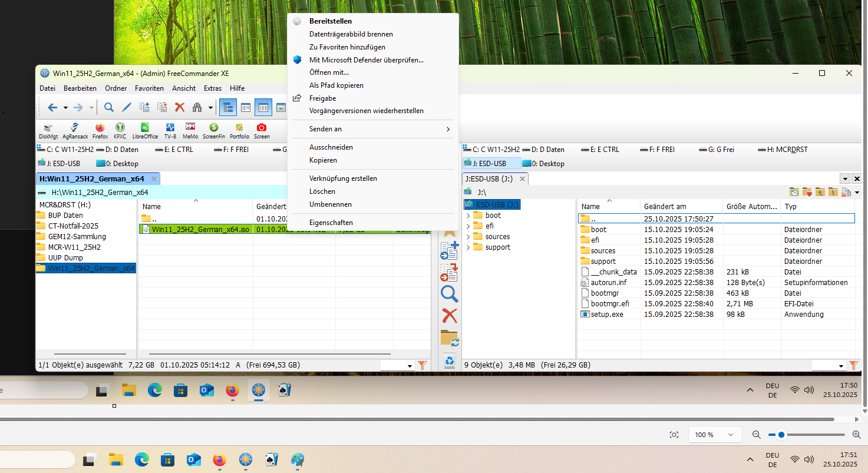Viewport: 868px width, 473px height.
Task: Click the large magnifier in the middle splitter bar
Action: coord(450,294)
